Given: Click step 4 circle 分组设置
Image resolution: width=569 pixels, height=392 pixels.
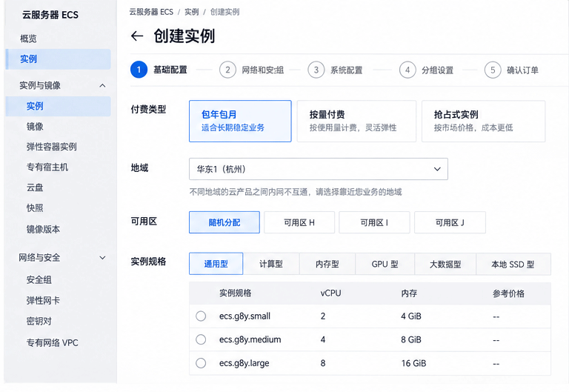Looking at the screenshot, I should [x=407, y=70].
